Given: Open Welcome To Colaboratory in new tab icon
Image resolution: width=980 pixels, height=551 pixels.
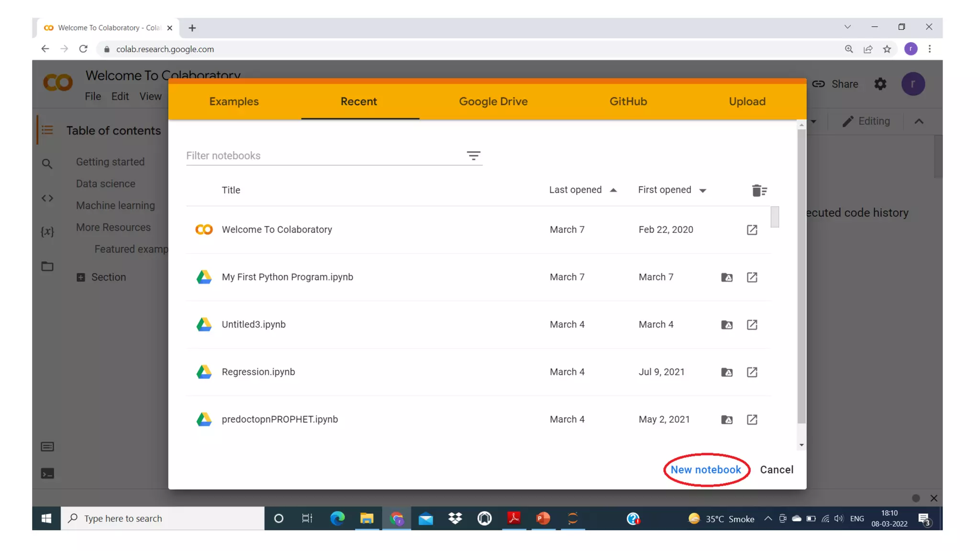Looking at the screenshot, I should (752, 230).
